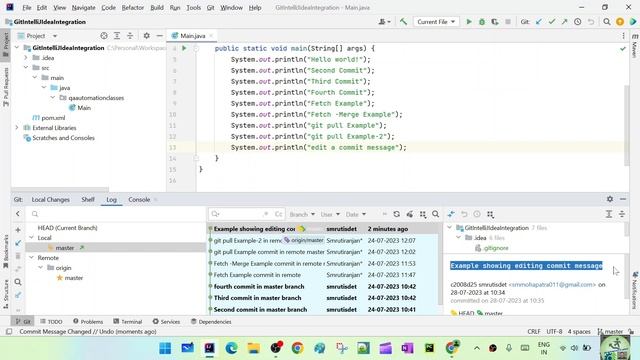Toggle match case Cc in log search
This screenshot has width=640, height=360.
278,214
